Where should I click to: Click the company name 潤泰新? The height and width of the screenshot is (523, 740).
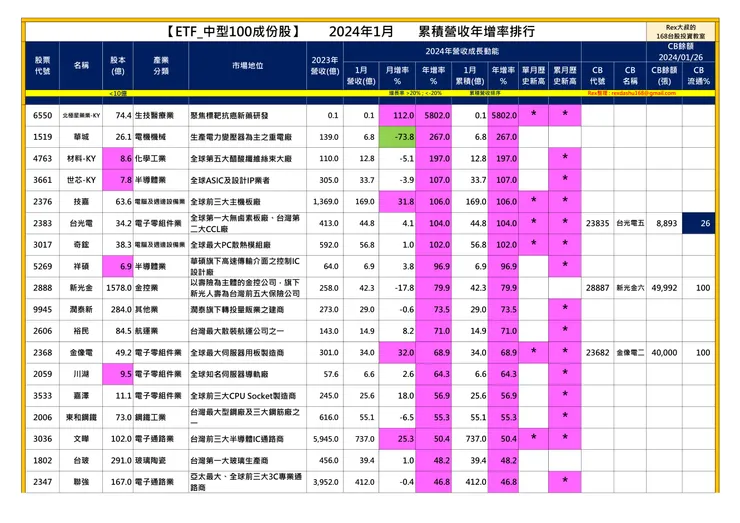tap(81, 310)
